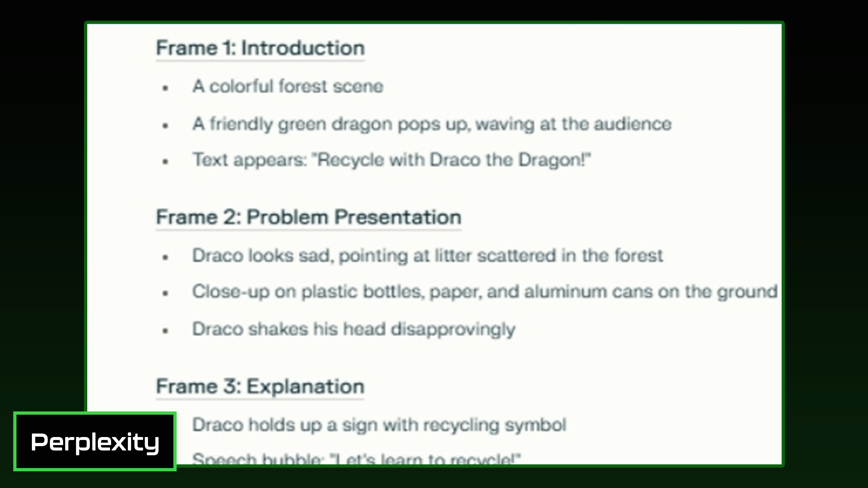The height and width of the screenshot is (488, 868).
Task: Click the 'Close-up on plastic bottles' line
Action: pos(485,291)
